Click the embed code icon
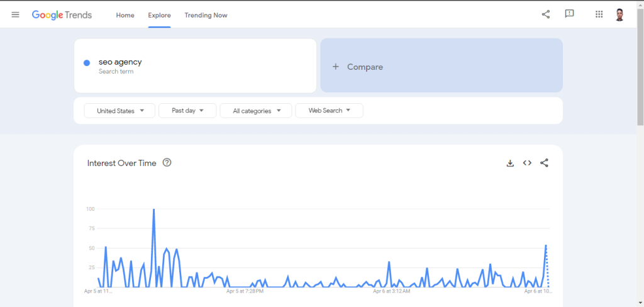Viewport: 644px width, 307px height. (527, 163)
